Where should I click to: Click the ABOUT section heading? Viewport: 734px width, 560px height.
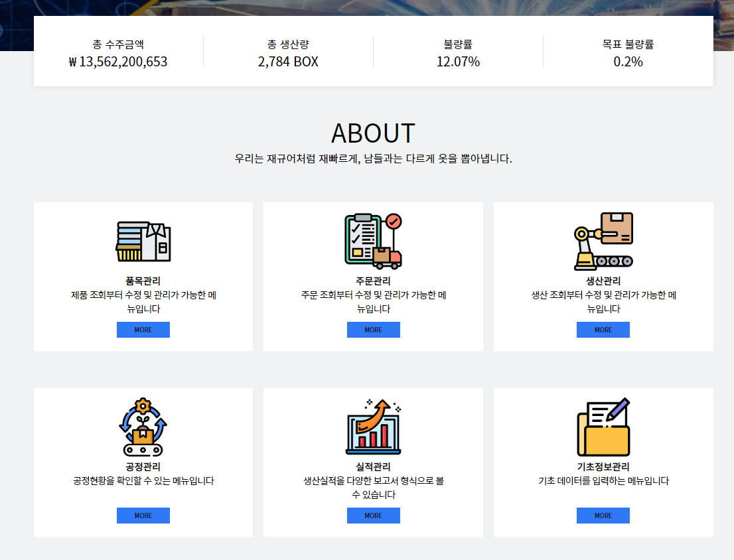[373, 133]
